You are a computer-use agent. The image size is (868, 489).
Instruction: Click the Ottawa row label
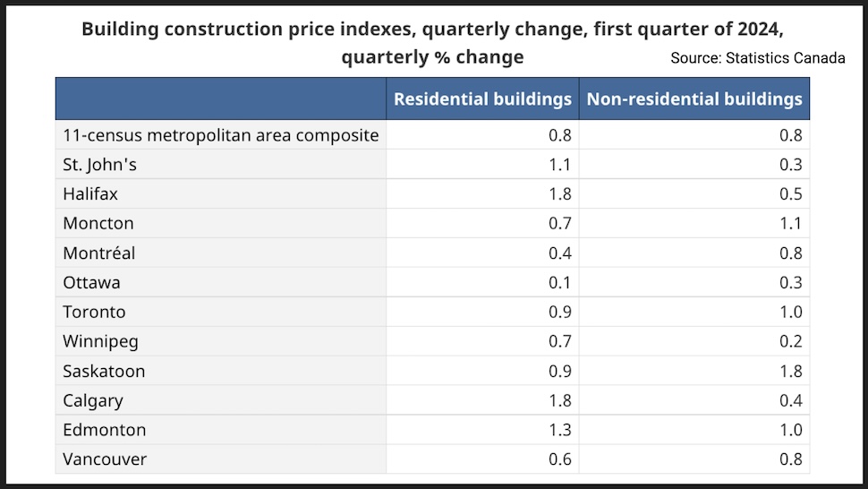point(91,283)
